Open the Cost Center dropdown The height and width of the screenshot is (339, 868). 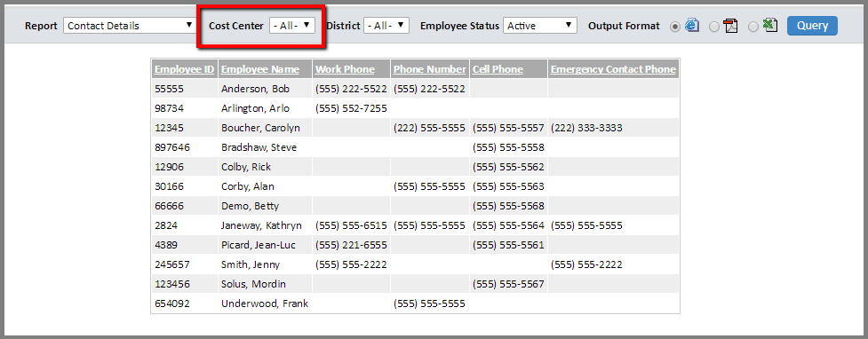[x=291, y=26]
